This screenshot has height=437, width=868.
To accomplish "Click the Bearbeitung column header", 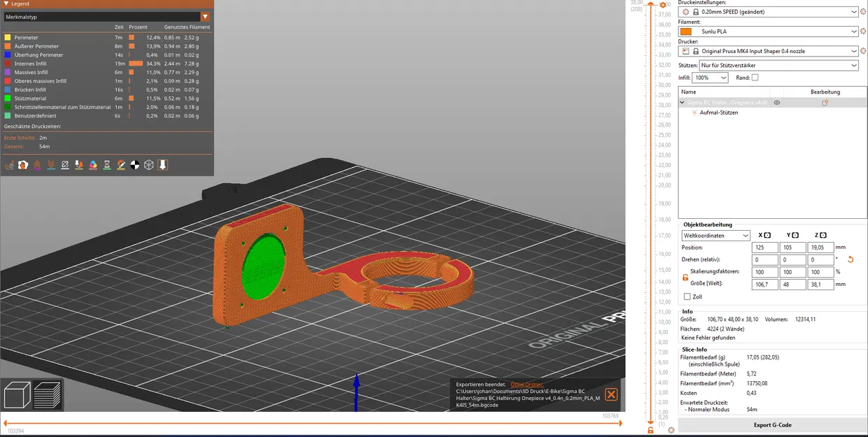I will (825, 92).
